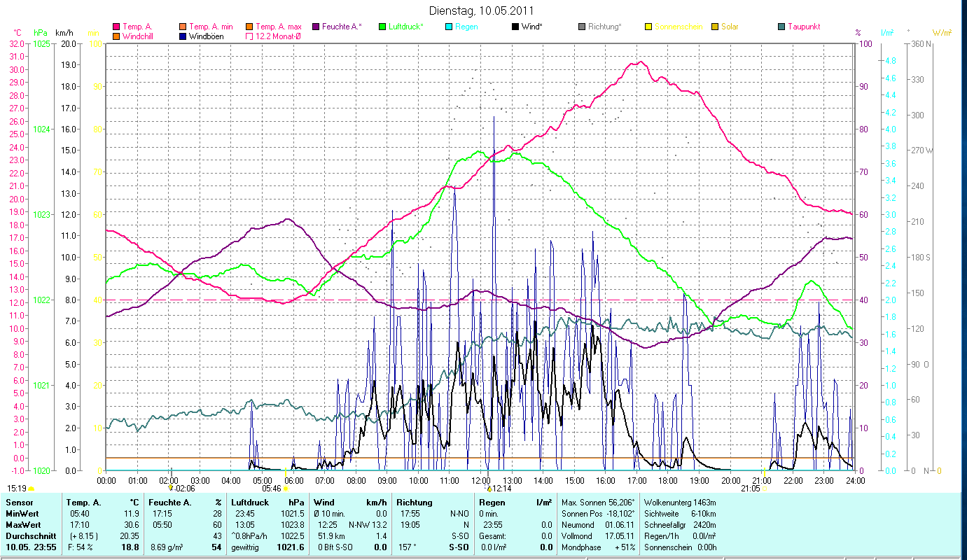
Task: Click the pink Temp. A. legend square
Action: [x=116, y=27]
